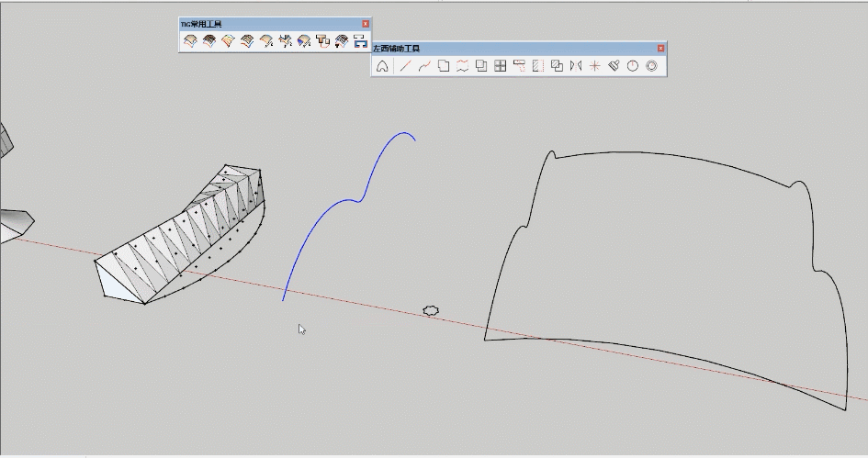Screen dimensions: 868x458
Task: Select the paint brush cleanup tool
Action: pos(614,66)
